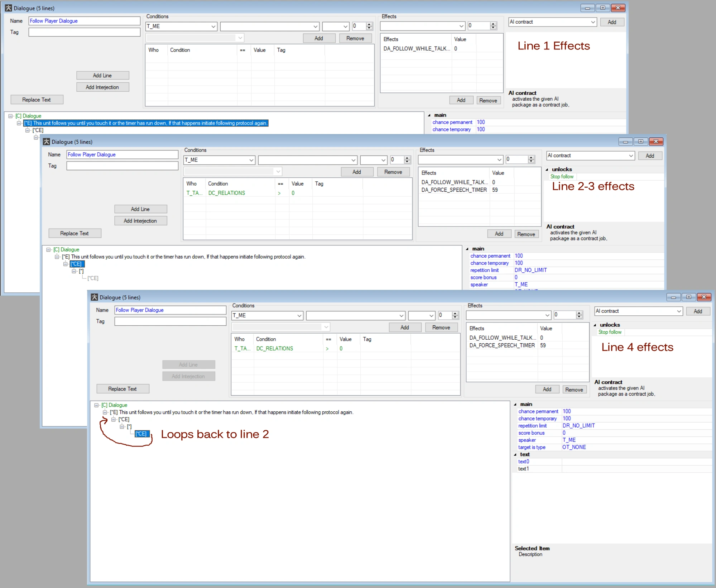The height and width of the screenshot is (588, 716).
Task: Open the AI contract dropdown in the front window
Action: (x=679, y=311)
